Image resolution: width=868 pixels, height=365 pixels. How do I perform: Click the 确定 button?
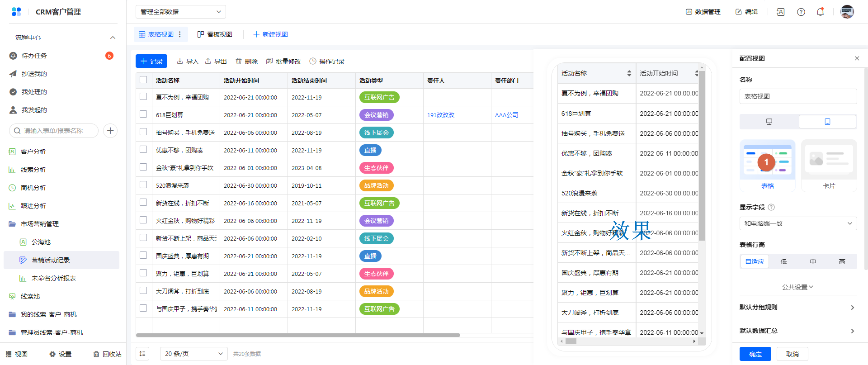(x=755, y=354)
